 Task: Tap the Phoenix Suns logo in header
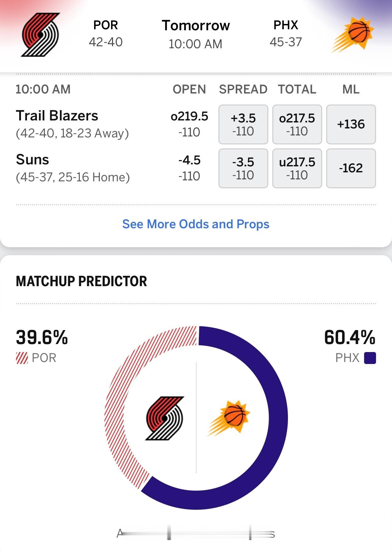tap(352, 35)
